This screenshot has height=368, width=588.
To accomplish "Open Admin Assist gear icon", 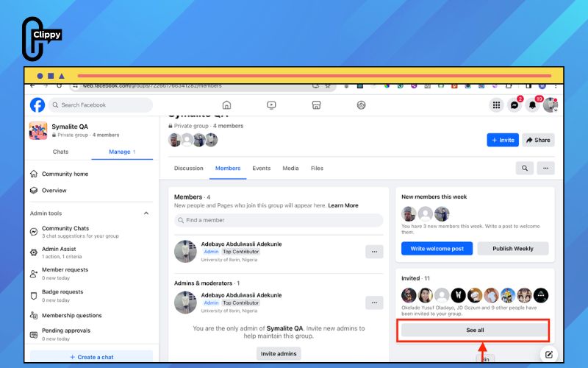I will pyautogui.click(x=34, y=252).
